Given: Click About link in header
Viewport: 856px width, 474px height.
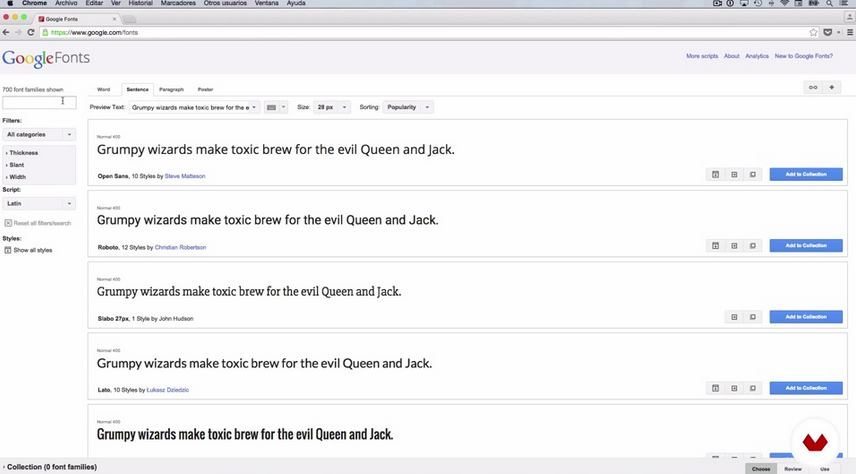Looking at the screenshot, I should pos(732,56).
